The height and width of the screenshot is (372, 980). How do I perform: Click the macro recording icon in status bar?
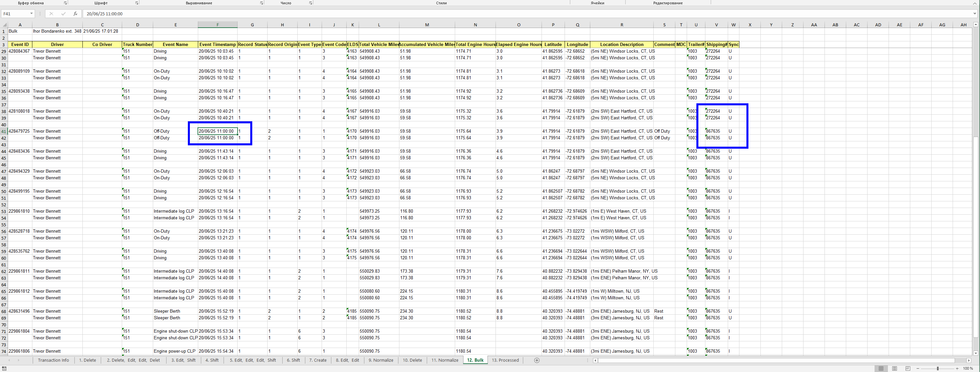[x=4, y=369]
